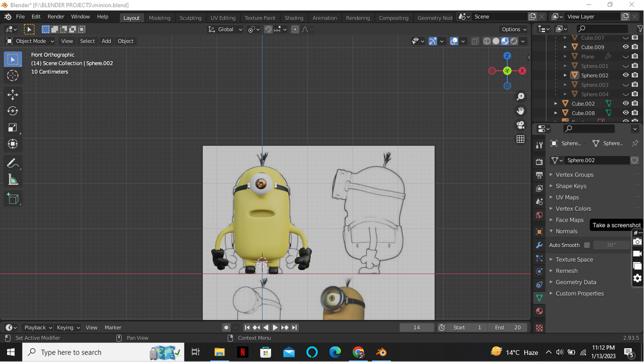Jump to the end frame button

click(x=294, y=327)
